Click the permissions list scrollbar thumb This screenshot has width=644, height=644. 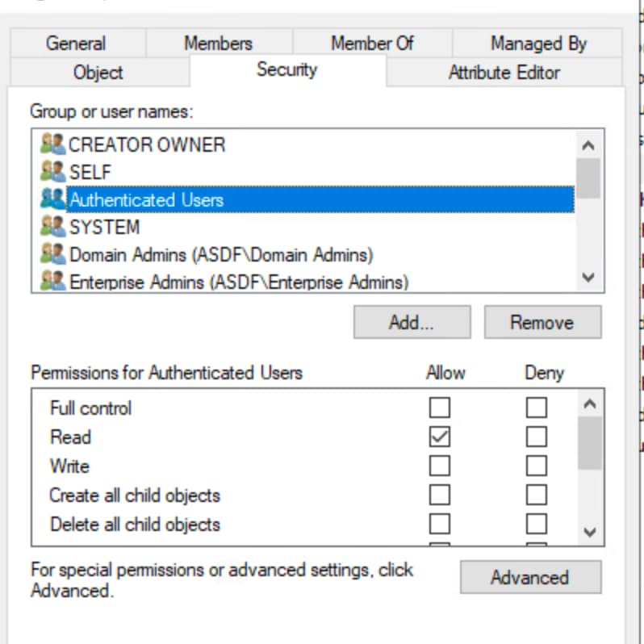coord(590,444)
